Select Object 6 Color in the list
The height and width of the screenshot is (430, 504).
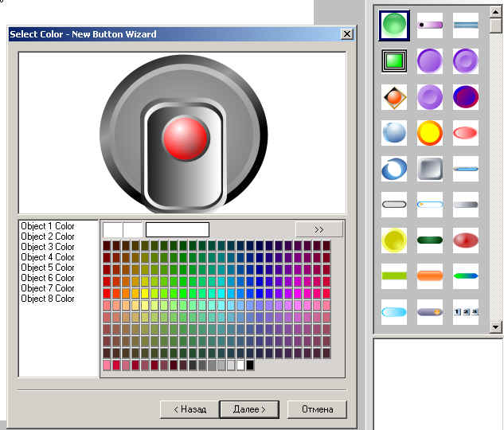pyautogui.click(x=48, y=278)
